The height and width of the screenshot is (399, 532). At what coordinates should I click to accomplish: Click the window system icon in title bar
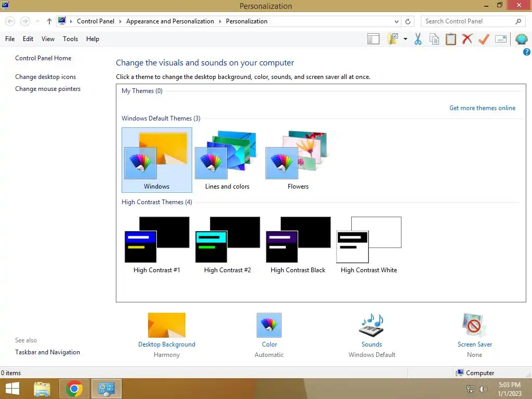click(x=5, y=5)
